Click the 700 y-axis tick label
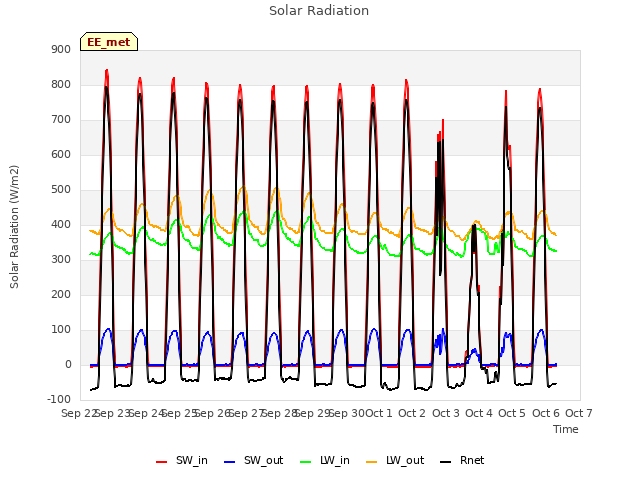 click(x=61, y=120)
